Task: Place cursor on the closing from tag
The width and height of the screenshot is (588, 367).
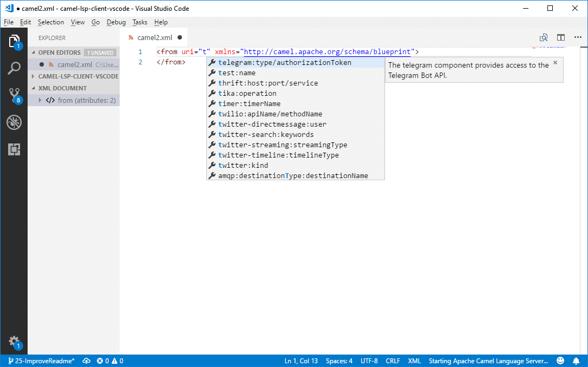Action: pos(171,62)
